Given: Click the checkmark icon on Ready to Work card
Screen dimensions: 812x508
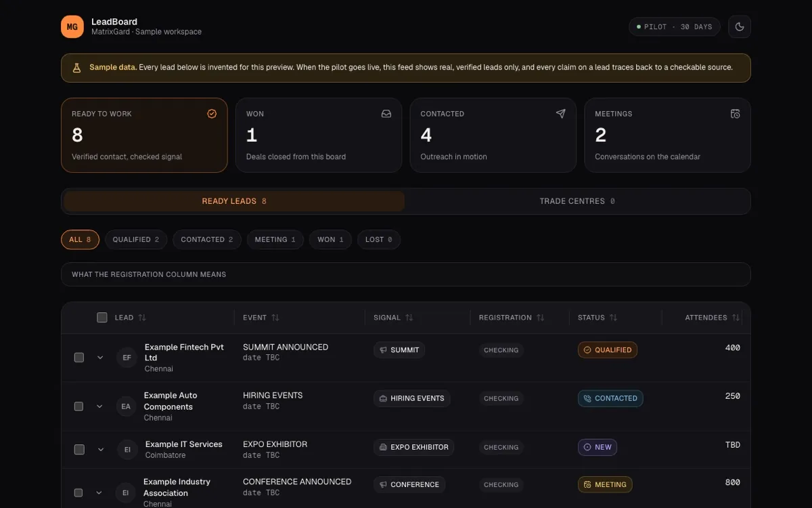Looking at the screenshot, I should pyautogui.click(x=212, y=114).
